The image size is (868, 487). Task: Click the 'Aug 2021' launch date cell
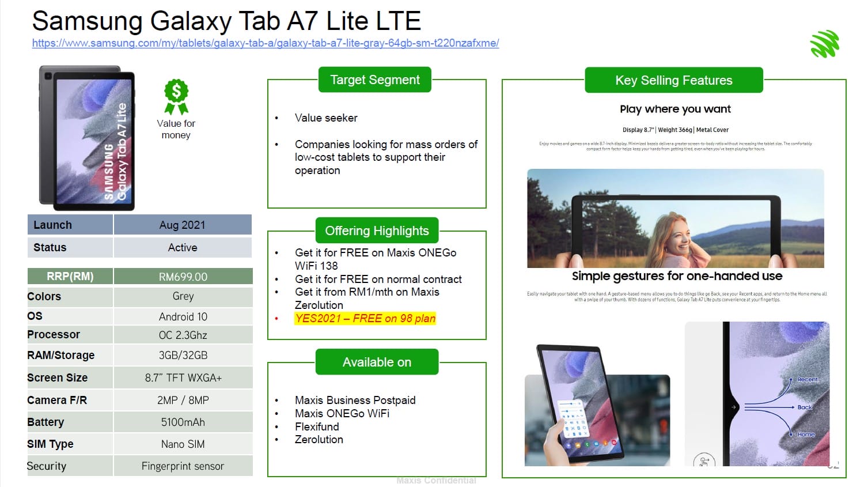[x=183, y=225]
